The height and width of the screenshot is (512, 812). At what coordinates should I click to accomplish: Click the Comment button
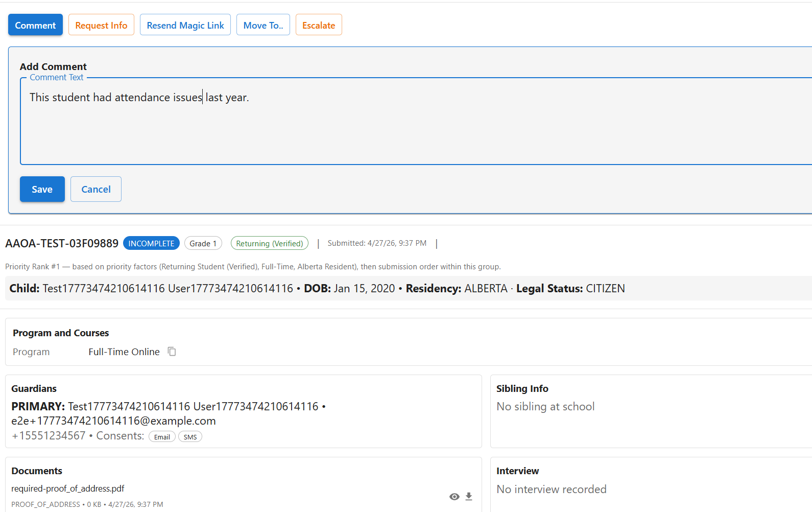pos(35,25)
